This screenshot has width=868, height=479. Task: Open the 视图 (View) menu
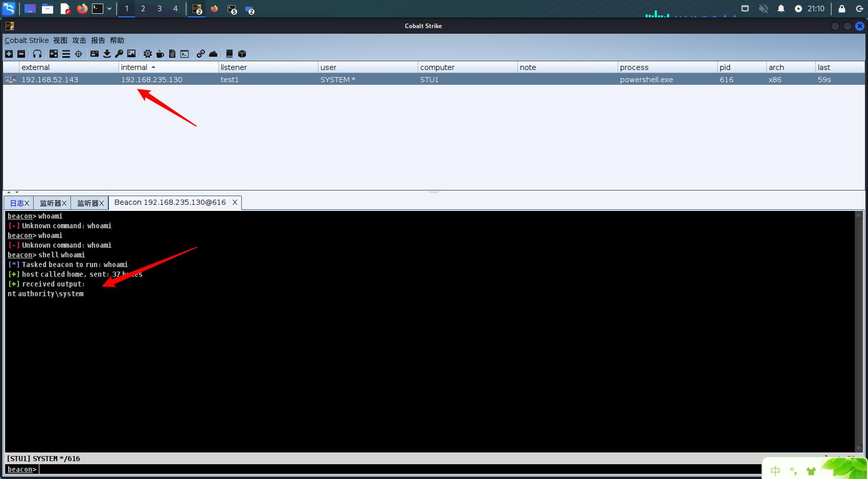60,40
